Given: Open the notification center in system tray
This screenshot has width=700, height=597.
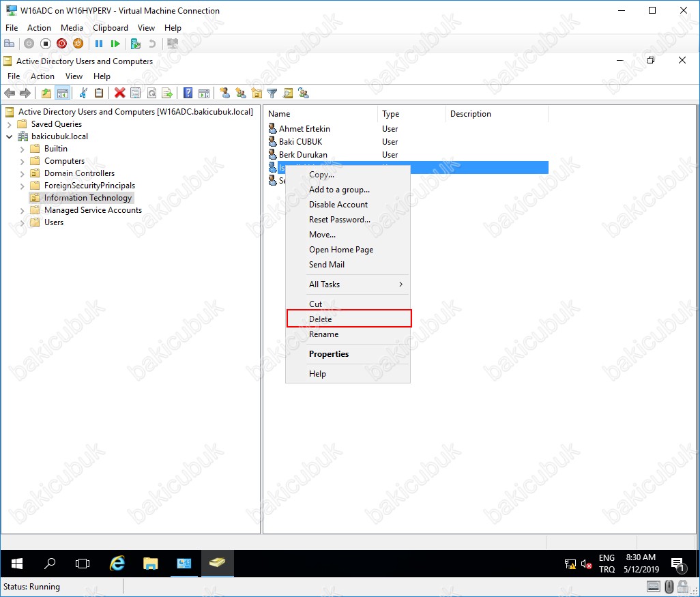Looking at the screenshot, I should (x=678, y=564).
